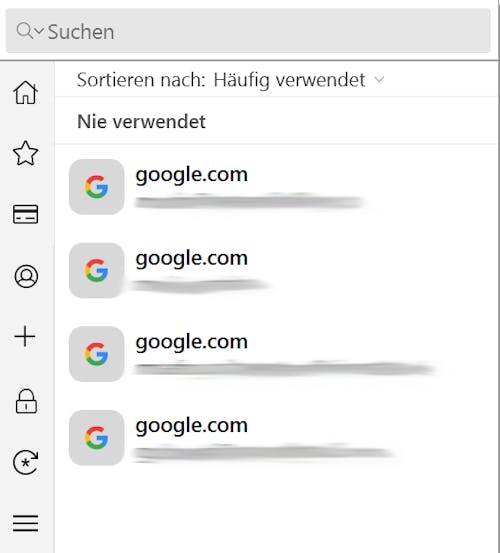500x553 pixels.
Task: Open payment cards section icon
Action: [25, 214]
